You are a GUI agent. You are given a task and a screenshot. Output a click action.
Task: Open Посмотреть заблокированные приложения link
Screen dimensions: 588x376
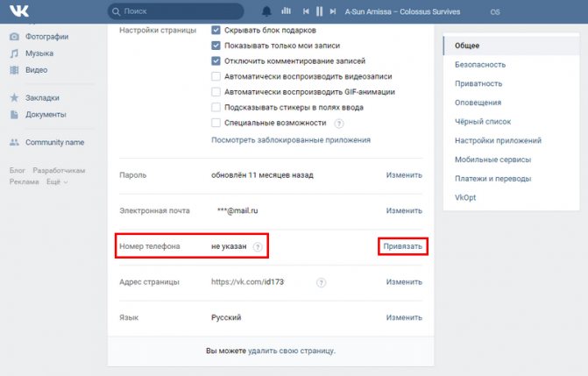click(x=291, y=140)
